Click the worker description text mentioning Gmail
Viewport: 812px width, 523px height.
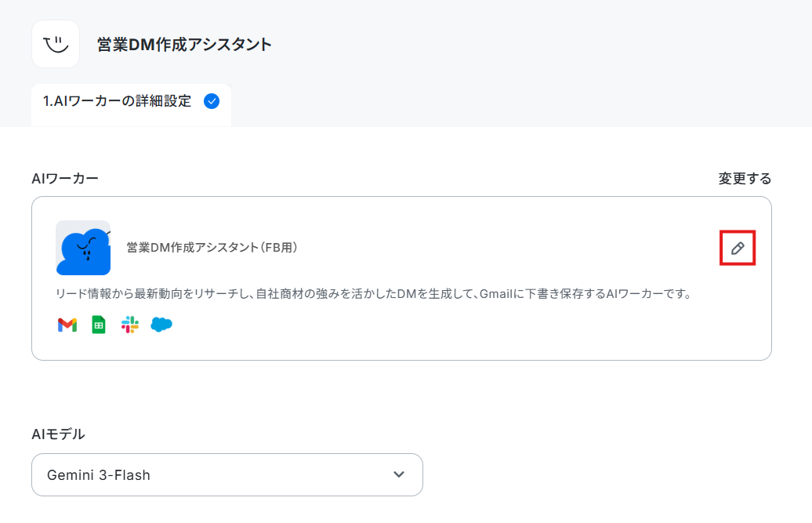(x=374, y=294)
